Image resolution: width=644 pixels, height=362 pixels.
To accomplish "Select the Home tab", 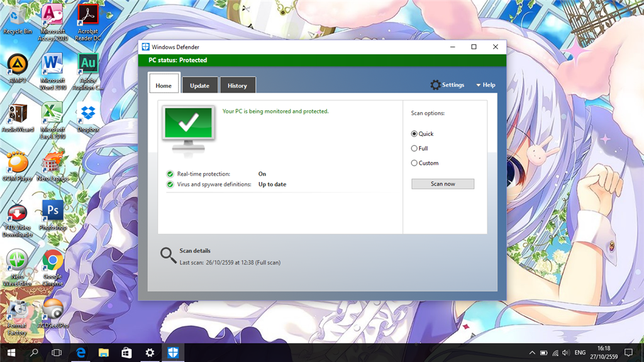I will point(164,84).
